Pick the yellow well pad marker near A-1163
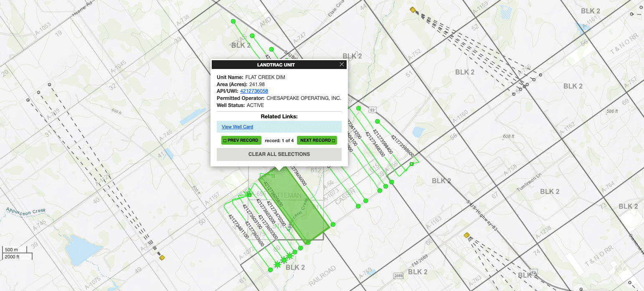Image resolution: width=644 pixels, height=291 pixels. click(x=467, y=235)
